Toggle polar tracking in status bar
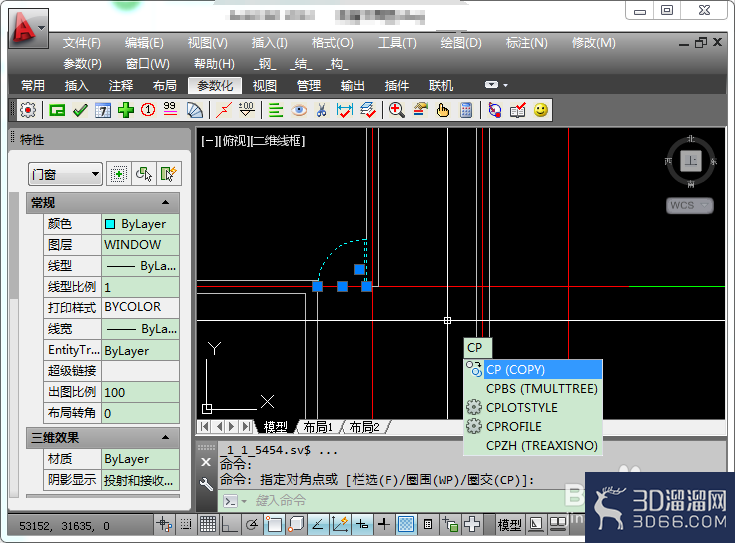Image resolution: width=735 pixels, height=543 pixels. pos(252,524)
